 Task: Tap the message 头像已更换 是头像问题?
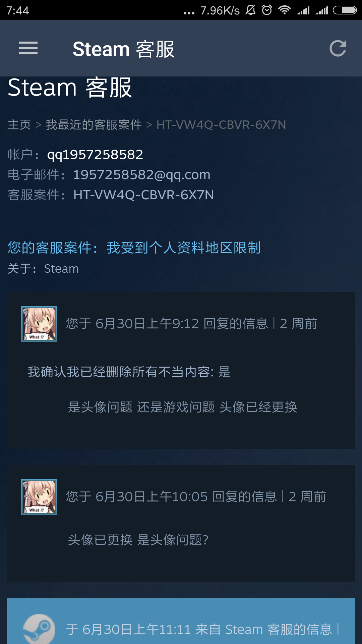click(x=138, y=540)
